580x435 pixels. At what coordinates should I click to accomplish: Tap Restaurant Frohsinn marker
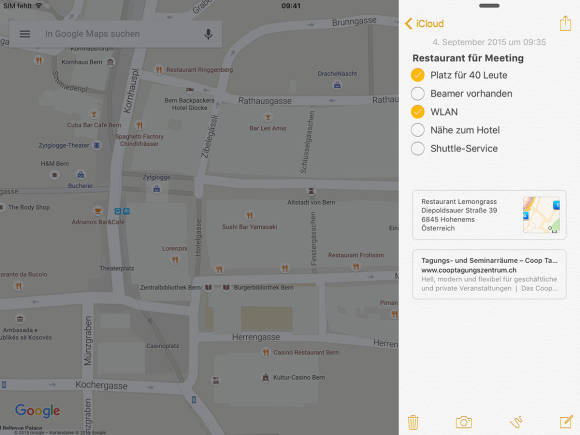356,267
